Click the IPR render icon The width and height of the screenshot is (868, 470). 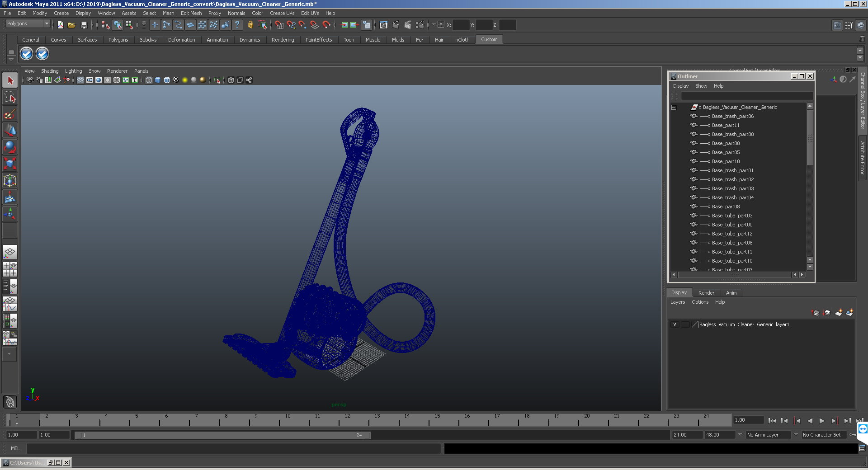408,25
